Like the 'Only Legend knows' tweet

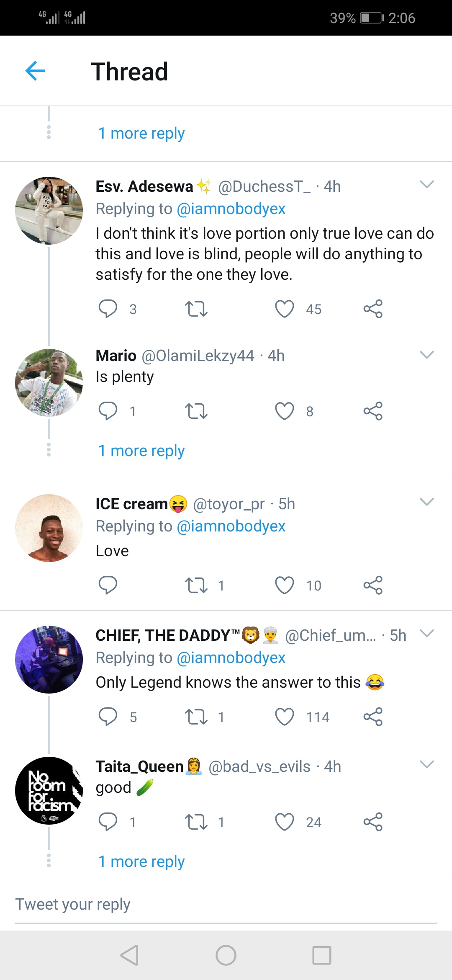click(x=285, y=717)
